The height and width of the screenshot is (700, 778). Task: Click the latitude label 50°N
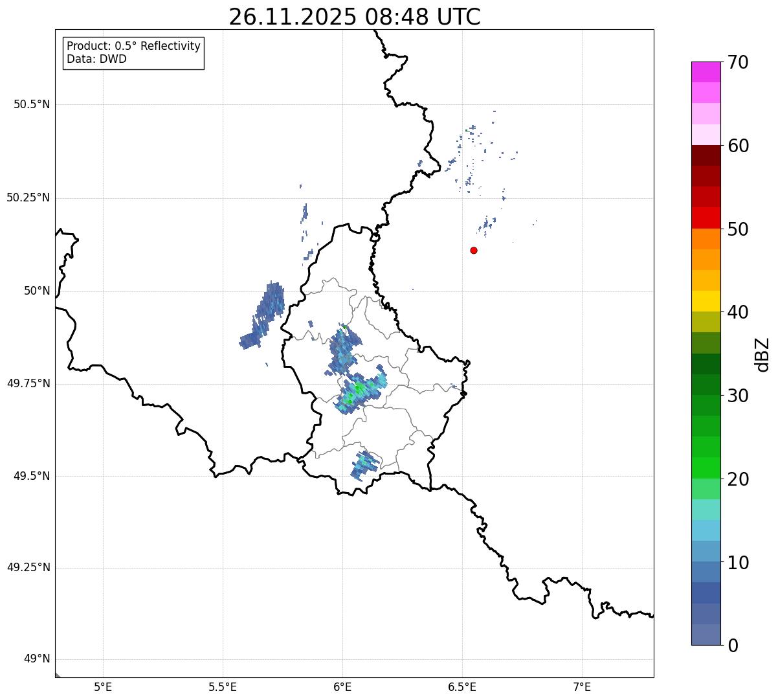(x=36, y=291)
